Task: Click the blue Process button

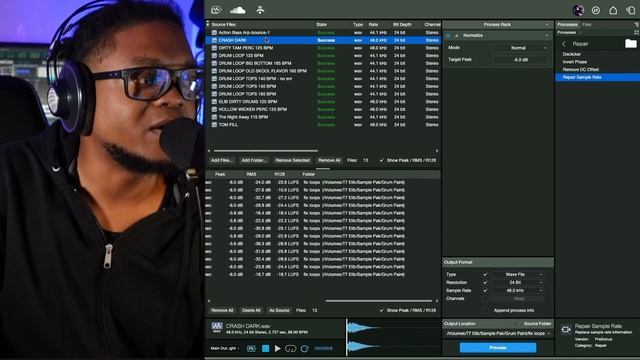Action: pyautogui.click(x=498, y=348)
